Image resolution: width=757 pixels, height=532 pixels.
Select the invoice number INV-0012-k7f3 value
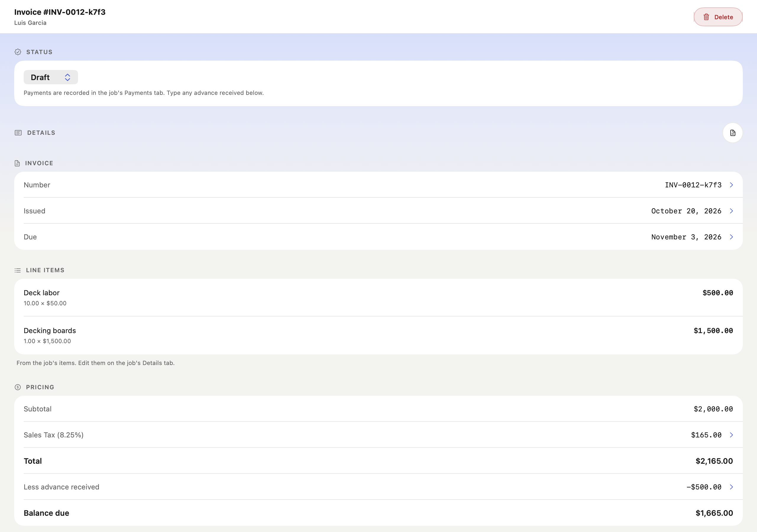693,185
